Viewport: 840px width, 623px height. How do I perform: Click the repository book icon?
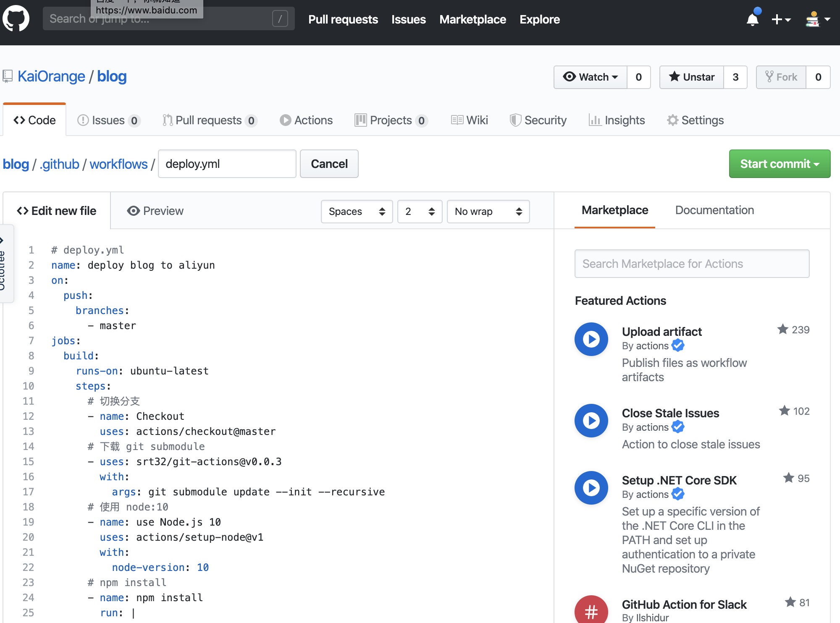point(8,76)
